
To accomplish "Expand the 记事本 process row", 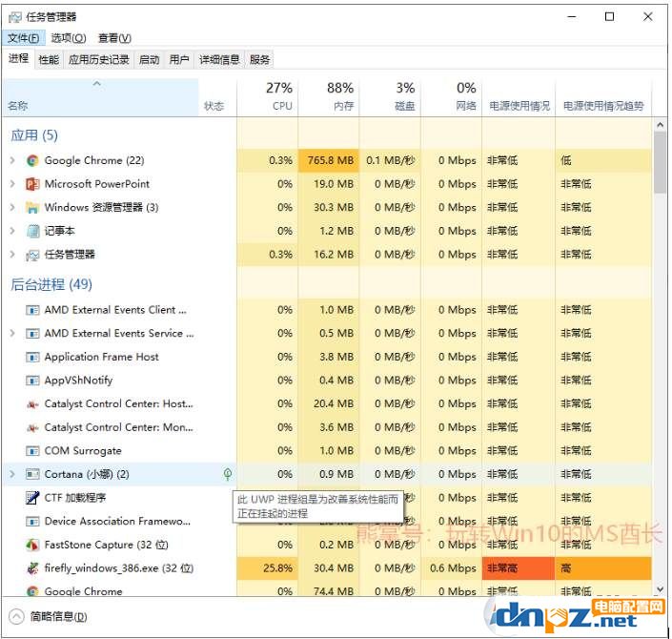I will (x=12, y=231).
